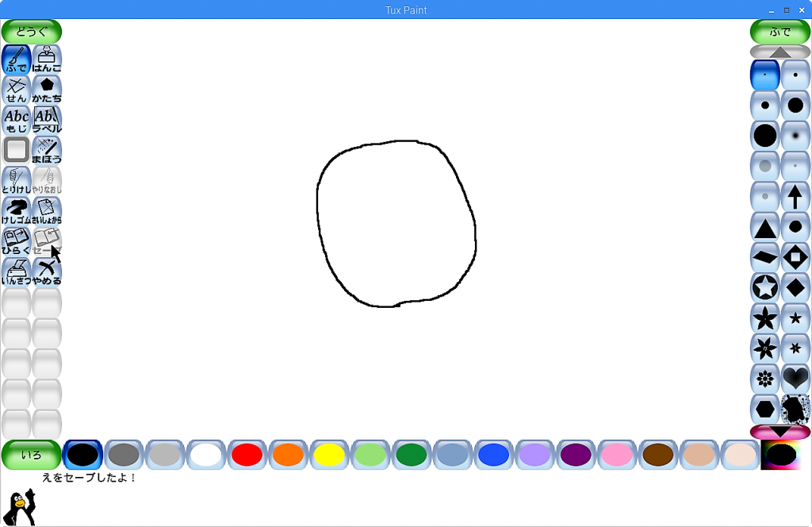The height and width of the screenshot is (527, 812).
Task: Choose the light green color swatch
Action: click(370, 455)
